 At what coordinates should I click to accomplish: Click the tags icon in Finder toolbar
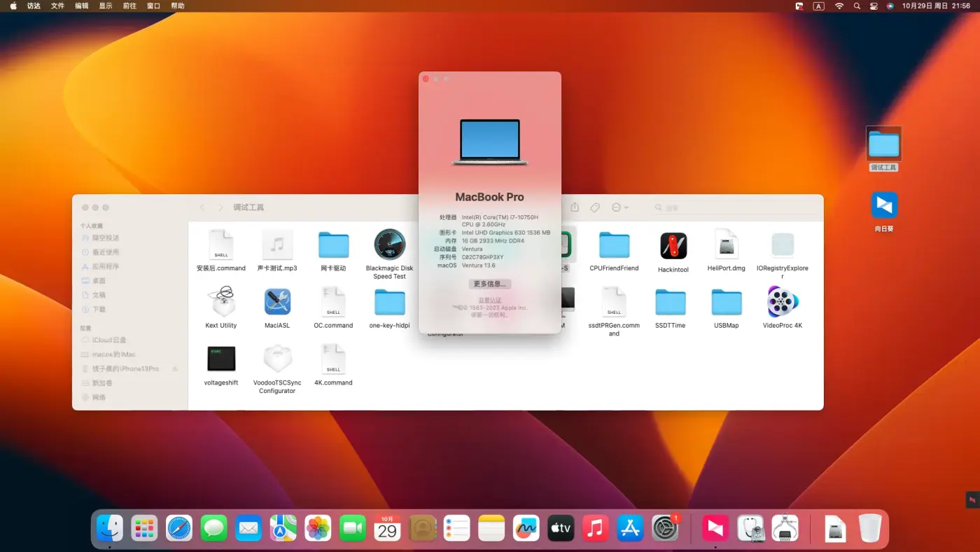[x=595, y=207]
